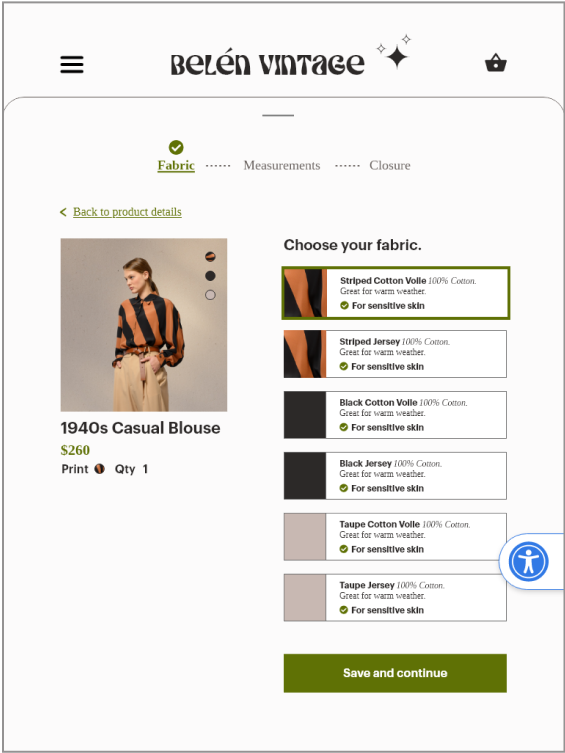Go to the Closure step
This screenshot has width=565, height=753.
point(390,165)
